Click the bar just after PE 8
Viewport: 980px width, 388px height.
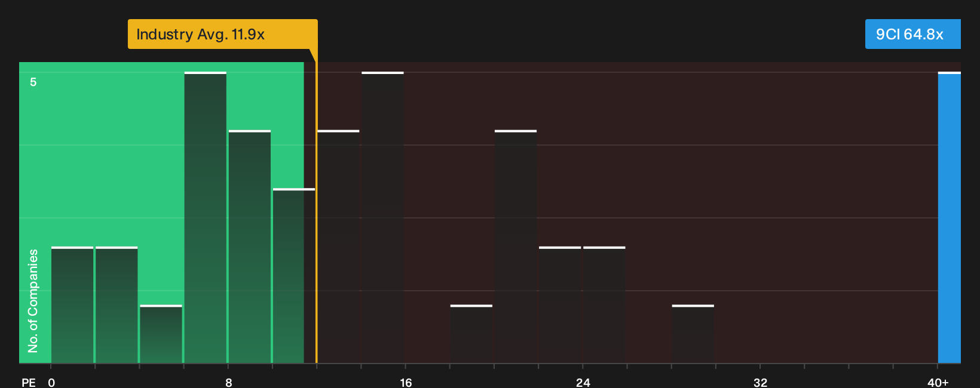point(250,247)
